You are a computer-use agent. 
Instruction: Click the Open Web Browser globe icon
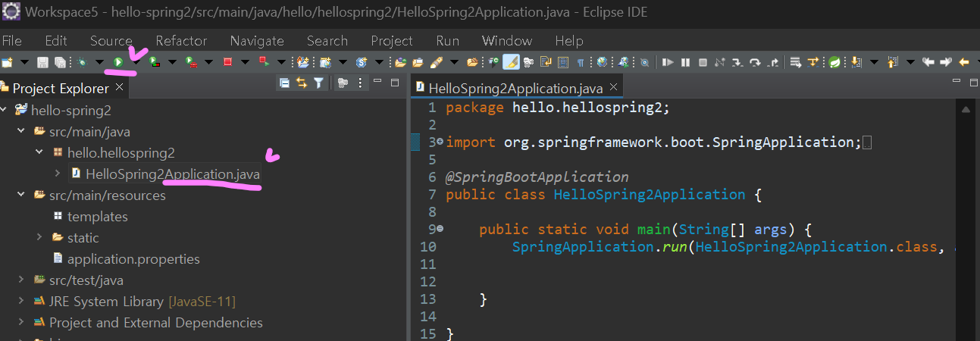tap(602, 61)
